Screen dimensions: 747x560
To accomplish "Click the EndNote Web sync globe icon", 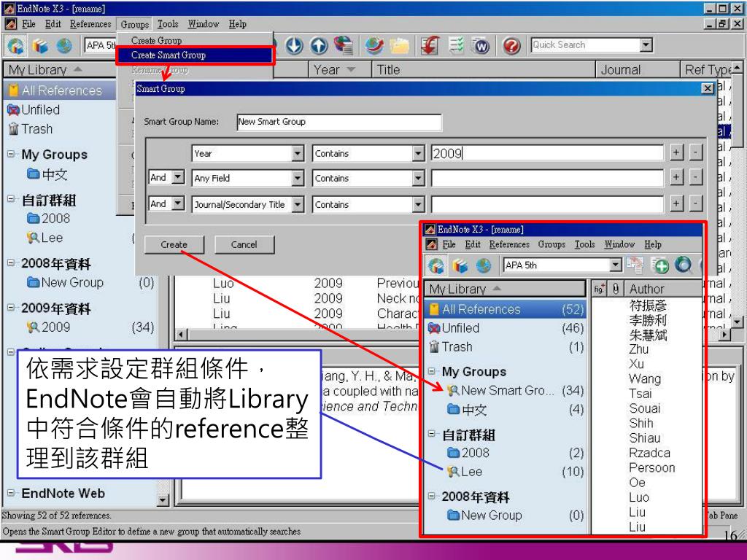I will 374,46.
